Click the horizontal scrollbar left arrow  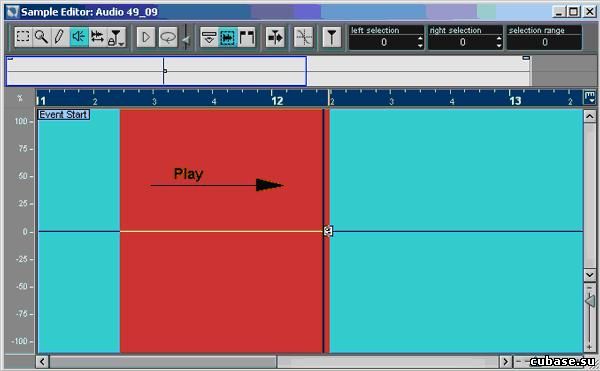pos(42,361)
